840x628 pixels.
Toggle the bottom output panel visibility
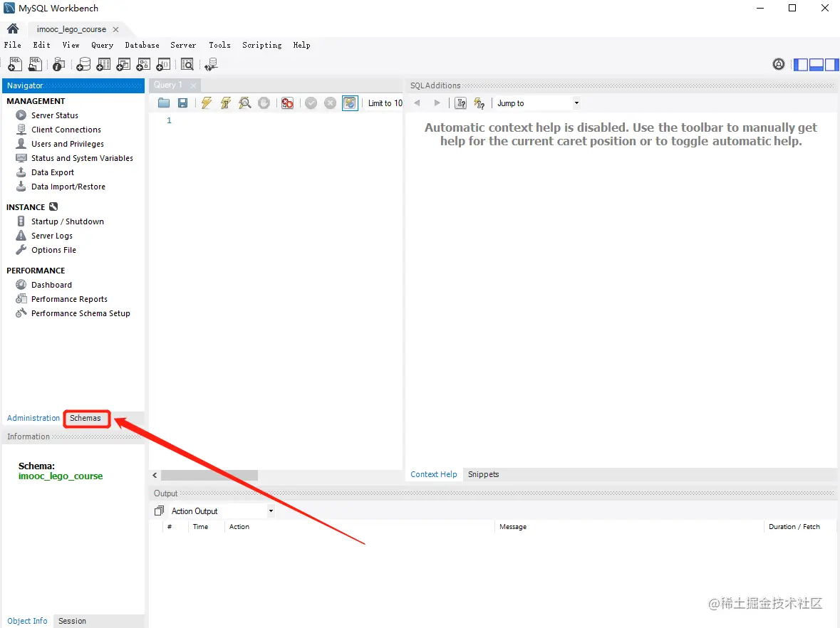(x=816, y=65)
